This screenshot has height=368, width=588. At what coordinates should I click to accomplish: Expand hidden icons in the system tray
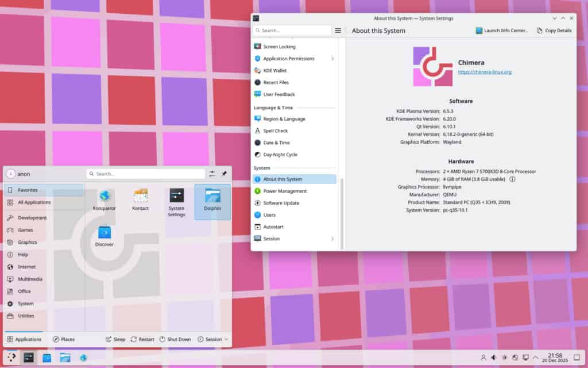[535, 357]
